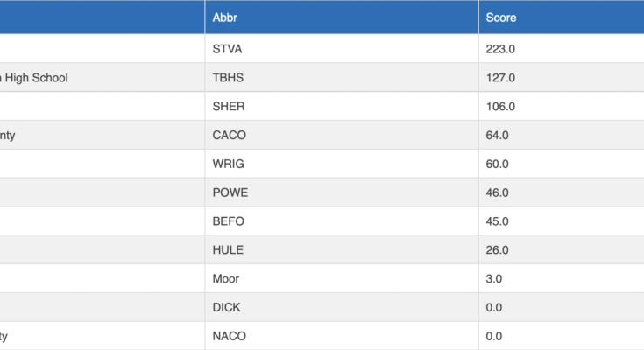Click the TBHS abbreviation cell
The image size is (644, 350).
click(x=228, y=78)
